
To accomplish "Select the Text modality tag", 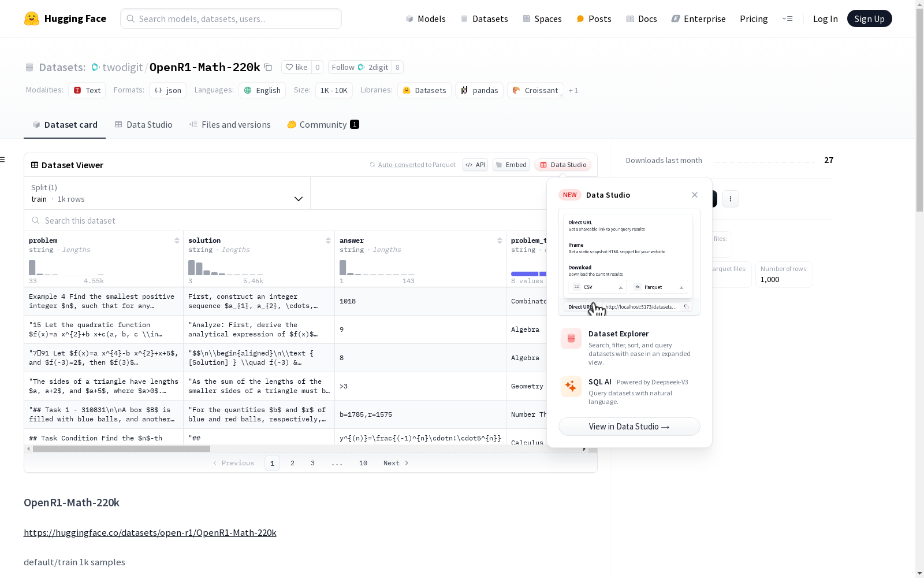I will [x=87, y=90].
